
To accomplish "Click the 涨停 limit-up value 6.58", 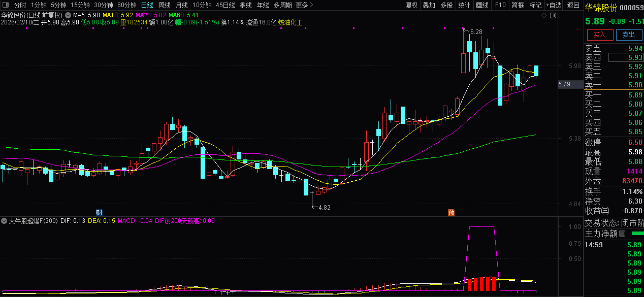I will (634, 142).
